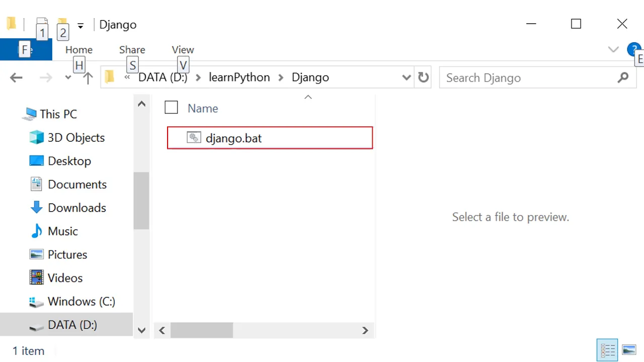This screenshot has width=644, height=362.
Task: Open the File menu tab
Action: click(x=26, y=50)
